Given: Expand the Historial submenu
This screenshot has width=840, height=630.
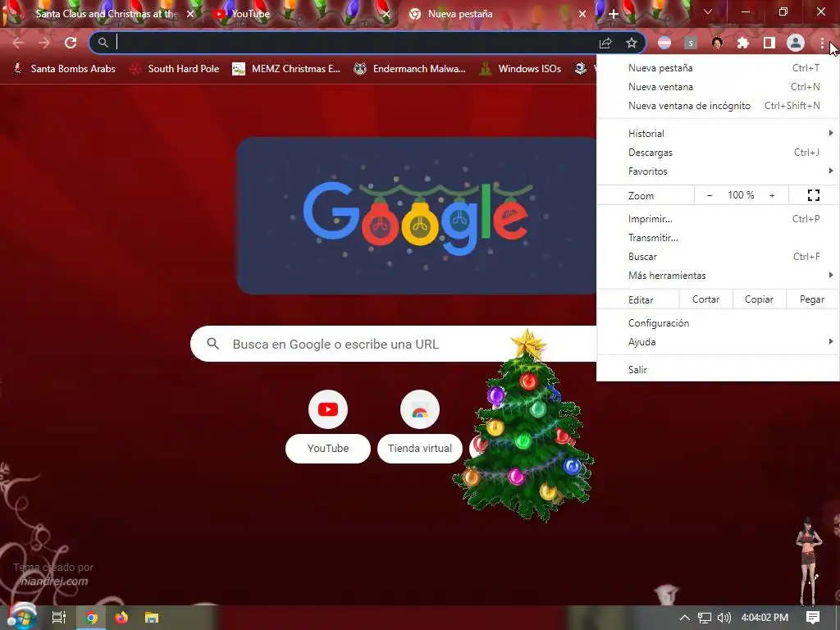Looking at the screenshot, I should 718,134.
